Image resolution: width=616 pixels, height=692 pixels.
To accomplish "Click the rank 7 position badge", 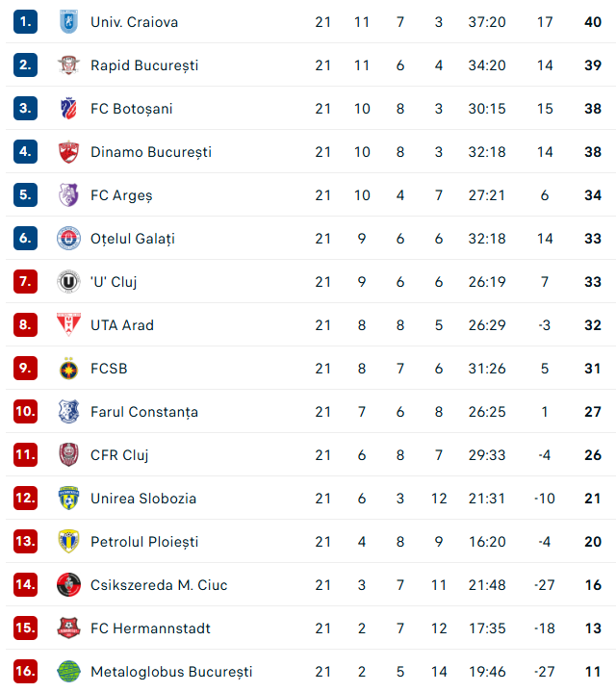I will point(25,282).
